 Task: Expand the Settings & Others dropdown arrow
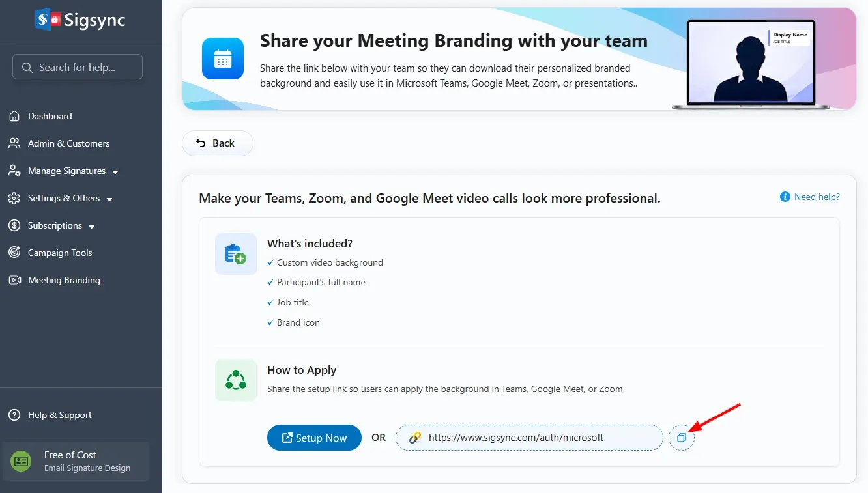pos(109,199)
